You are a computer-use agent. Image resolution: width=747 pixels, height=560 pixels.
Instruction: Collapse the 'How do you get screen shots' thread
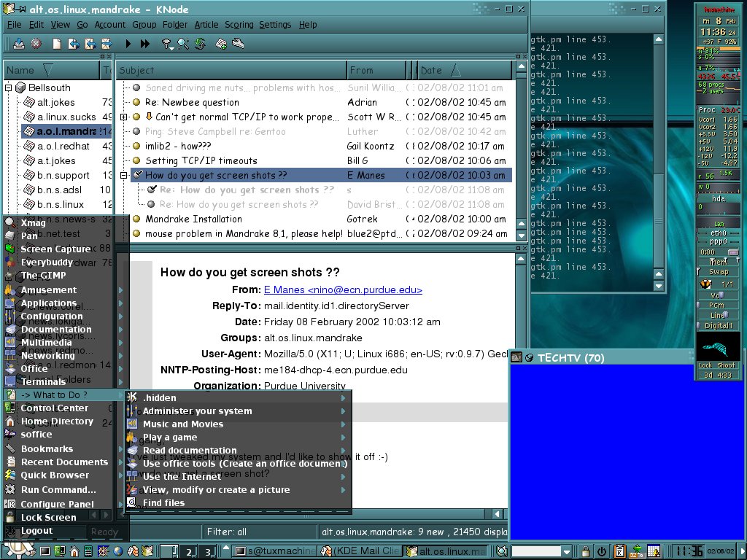click(124, 175)
